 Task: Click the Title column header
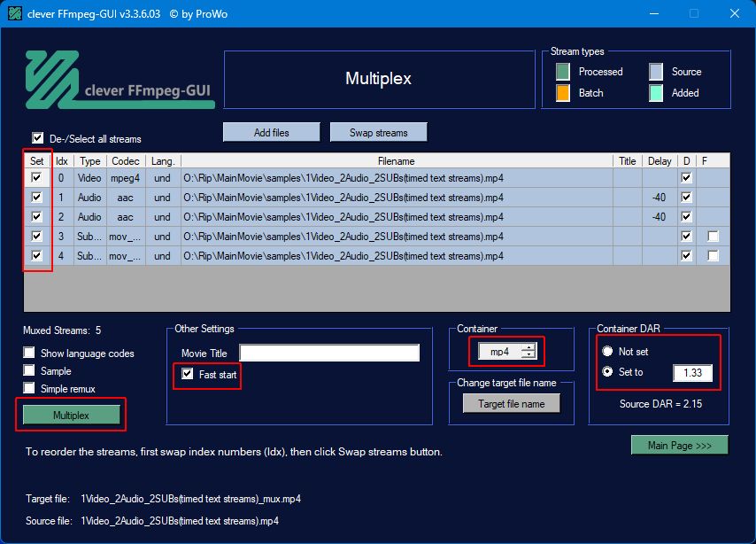[x=628, y=160]
